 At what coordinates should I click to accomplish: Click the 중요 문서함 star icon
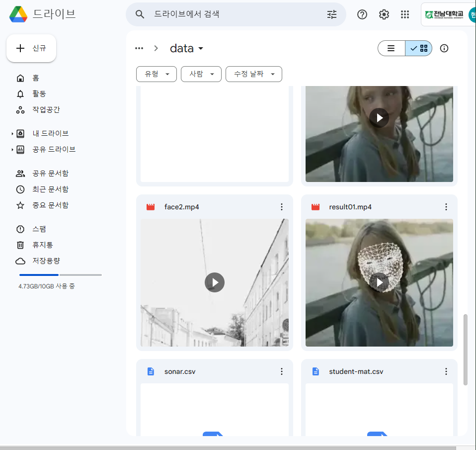(x=20, y=205)
